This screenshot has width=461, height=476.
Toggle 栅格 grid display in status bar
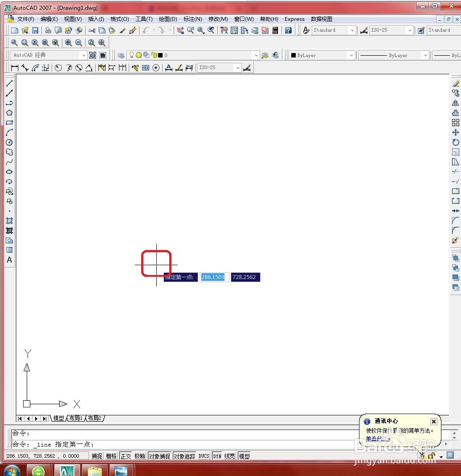pyautogui.click(x=111, y=456)
